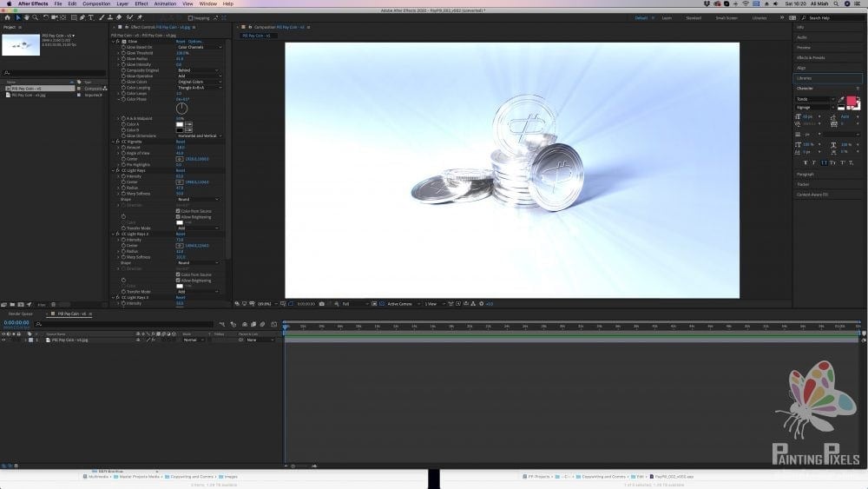Click the Glow Threshold stopwatch icon
The image size is (868, 489).
123,53
